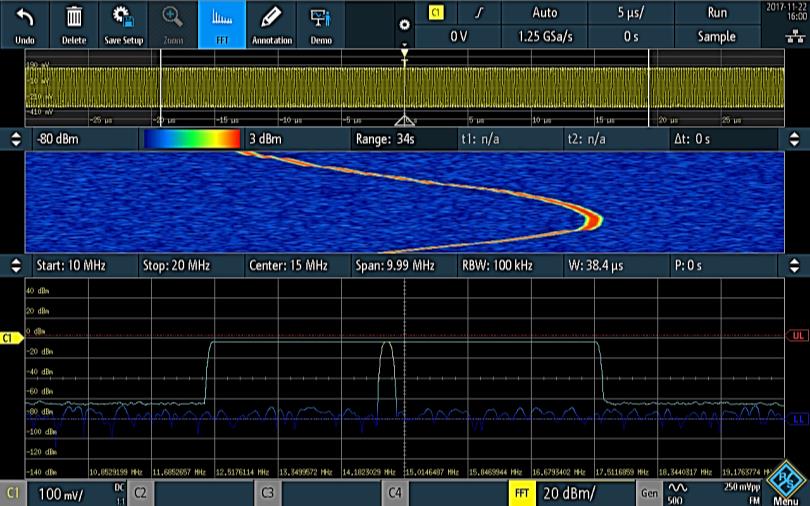
Task: Expand the spectrogram panel's left arrow control
Action: tap(14, 139)
